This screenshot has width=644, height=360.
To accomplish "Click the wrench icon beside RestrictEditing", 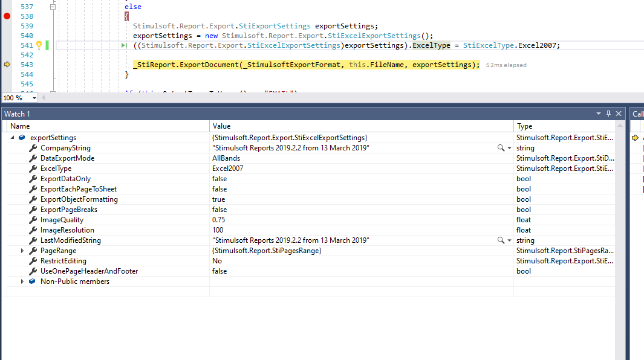I will point(33,261).
